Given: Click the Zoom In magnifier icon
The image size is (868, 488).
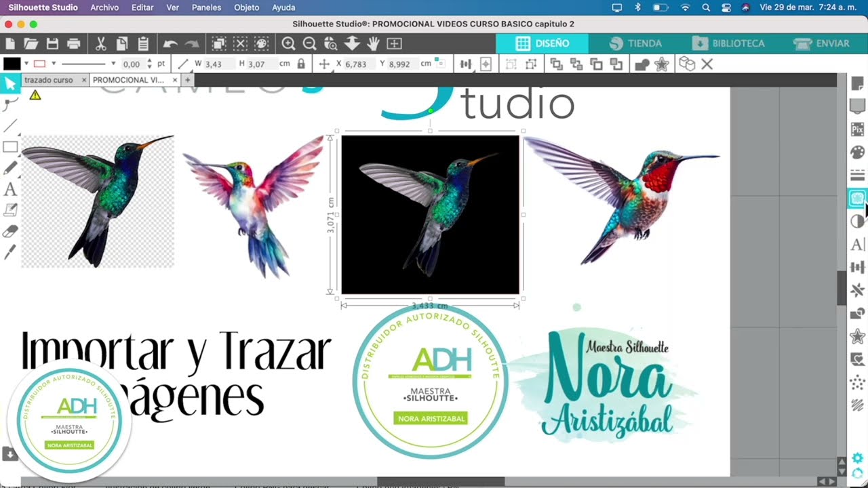Looking at the screenshot, I should pos(288,43).
